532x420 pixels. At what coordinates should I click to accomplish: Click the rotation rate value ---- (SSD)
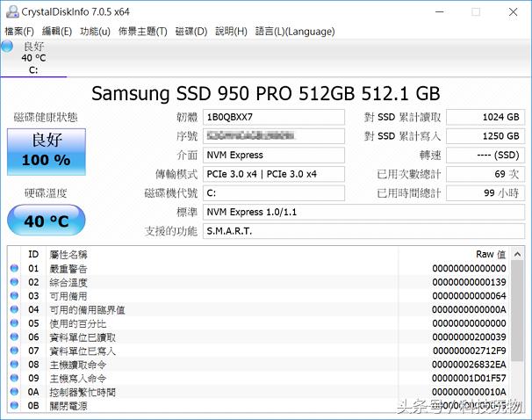pyautogui.click(x=485, y=156)
